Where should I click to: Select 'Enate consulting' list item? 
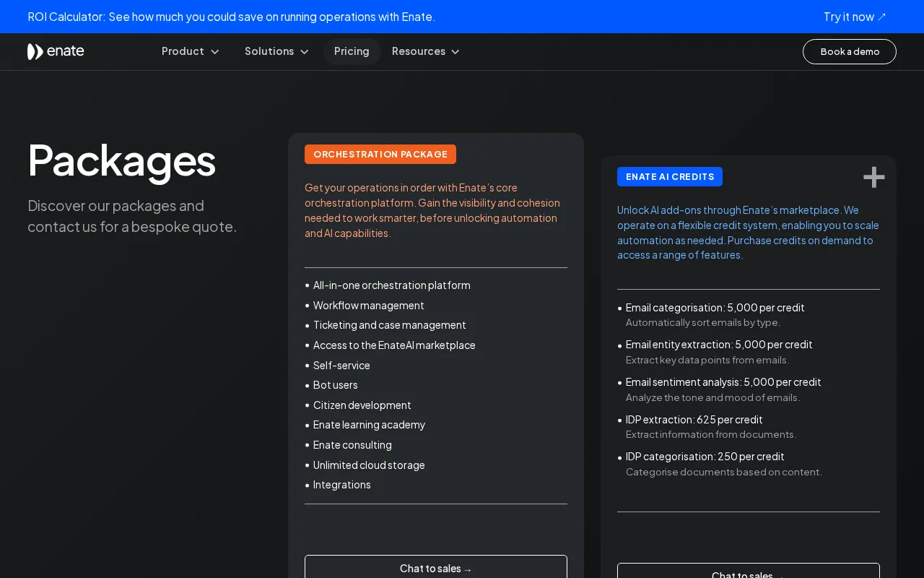[x=352, y=445]
